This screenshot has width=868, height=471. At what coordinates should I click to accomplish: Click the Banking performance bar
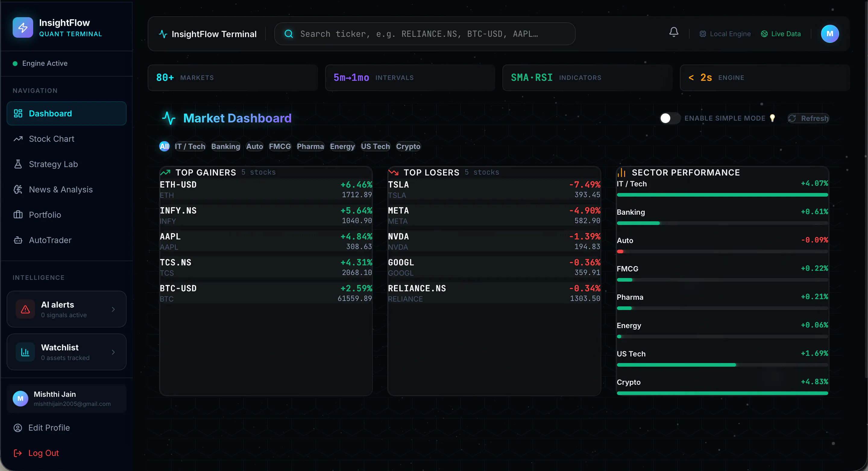tap(722, 223)
